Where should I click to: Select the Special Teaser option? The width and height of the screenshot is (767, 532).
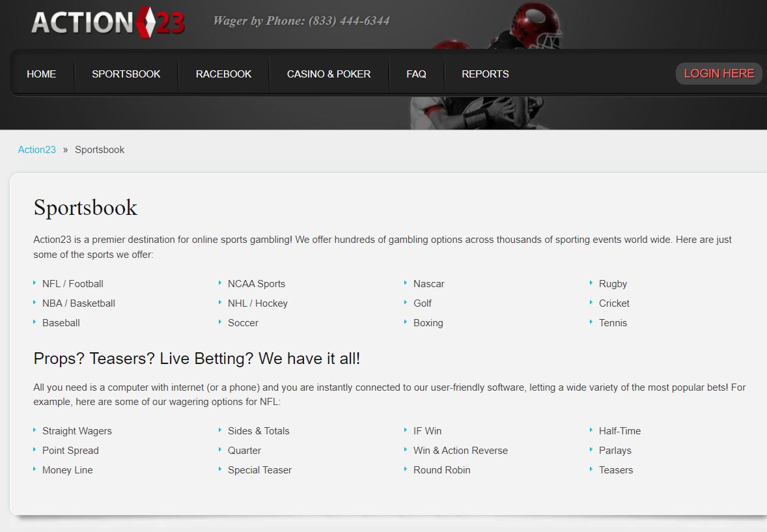point(260,470)
